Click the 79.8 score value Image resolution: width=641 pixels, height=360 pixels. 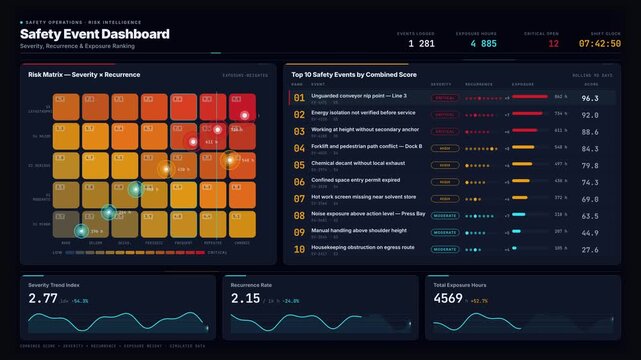pos(590,165)
